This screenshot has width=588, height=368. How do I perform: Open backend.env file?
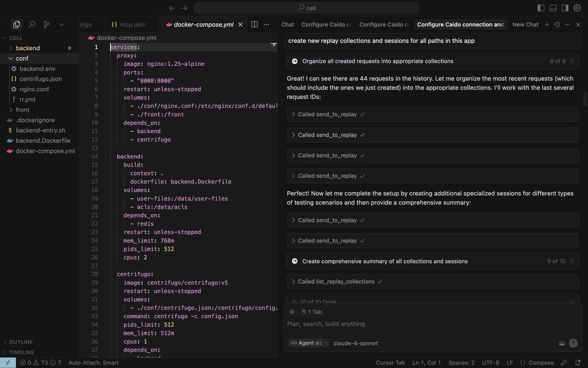point(39,69)
